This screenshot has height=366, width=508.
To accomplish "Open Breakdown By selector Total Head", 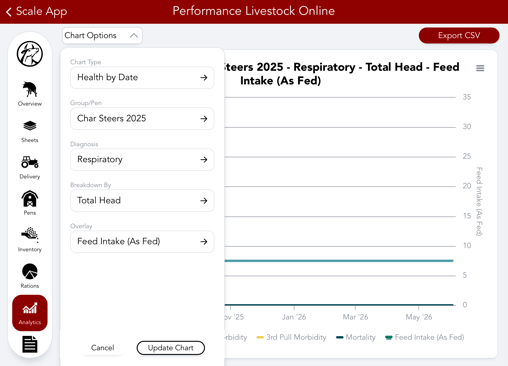I will click(x=142, y=200).
